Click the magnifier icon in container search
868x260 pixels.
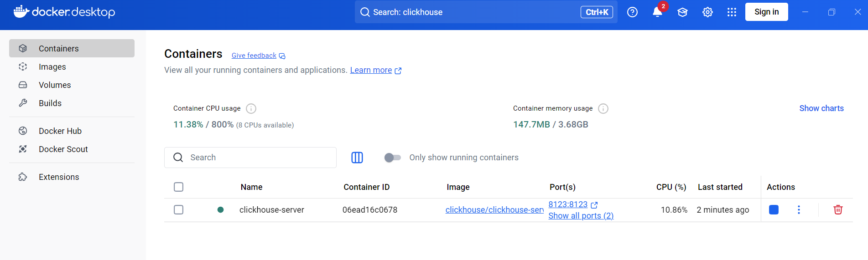tap(178, 158)
